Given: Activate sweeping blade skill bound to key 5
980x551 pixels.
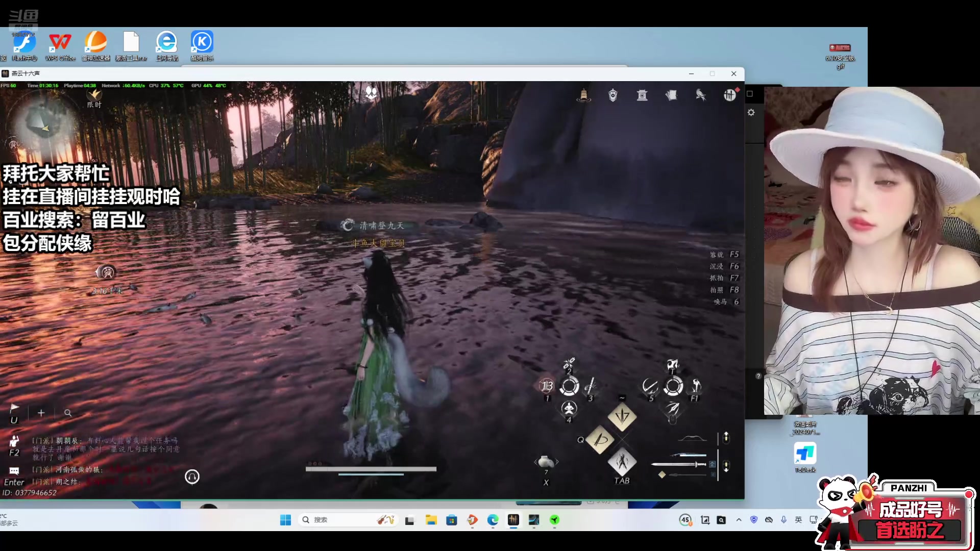Looking at the screenshot, I should click(x=650, y=386).
